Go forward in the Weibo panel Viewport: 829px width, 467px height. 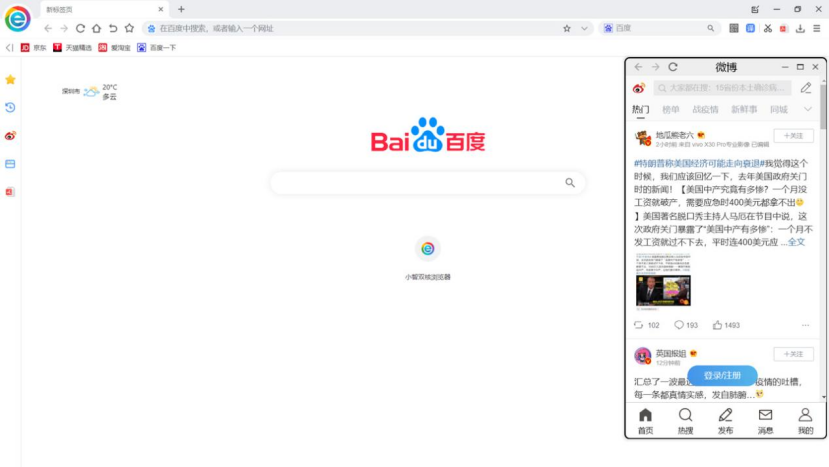click(656, 67)
